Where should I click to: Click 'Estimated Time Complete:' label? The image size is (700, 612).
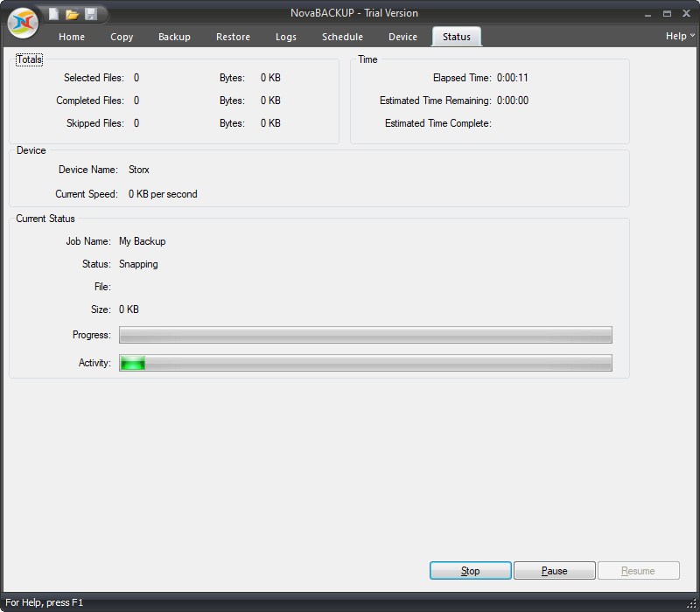[438, 123]
